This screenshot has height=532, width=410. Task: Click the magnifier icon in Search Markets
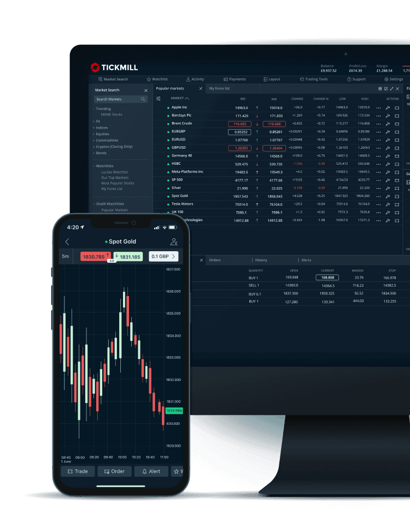pos(143,99)
